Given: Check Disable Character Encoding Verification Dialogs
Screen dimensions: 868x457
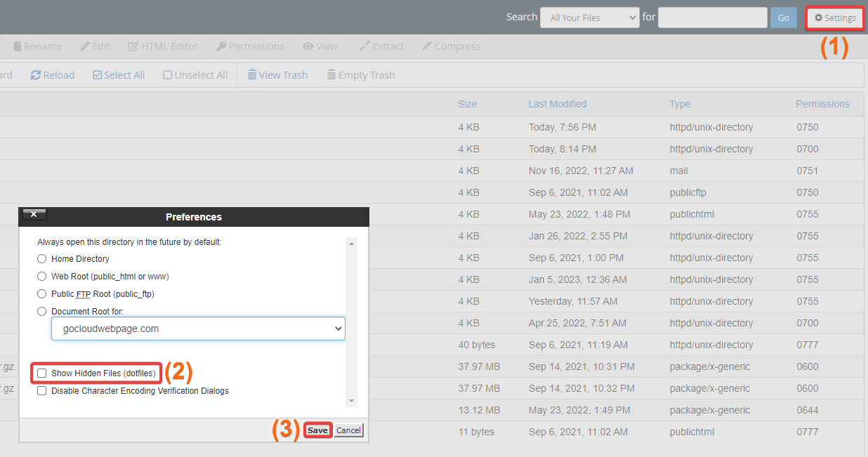Looking at the screenshot, I should click(42, 391).
